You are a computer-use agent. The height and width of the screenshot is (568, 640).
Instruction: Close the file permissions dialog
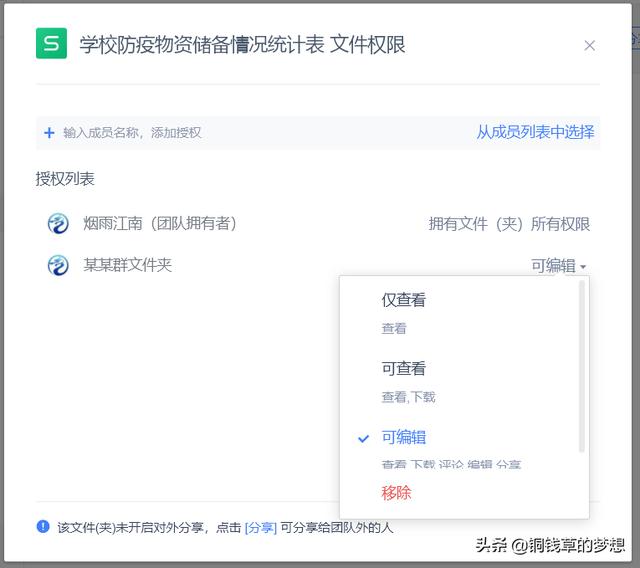(x=589, y=45)
